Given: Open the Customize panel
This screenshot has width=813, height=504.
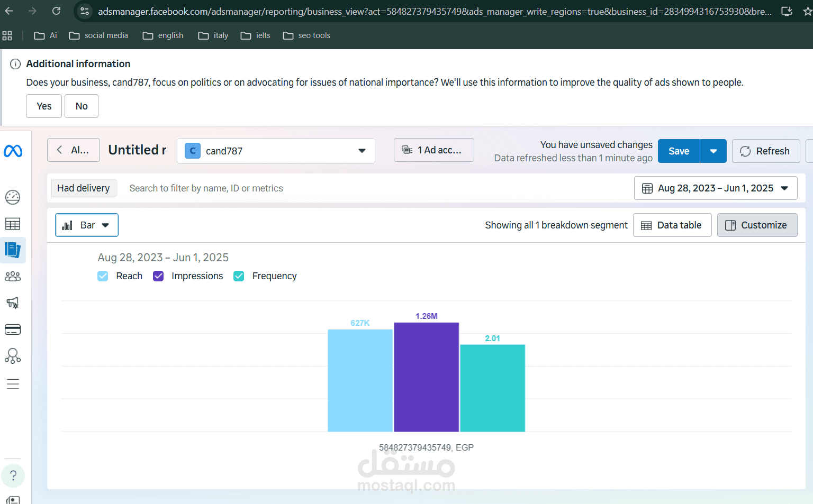Looking at the screenshot, I should click(757, 225).
